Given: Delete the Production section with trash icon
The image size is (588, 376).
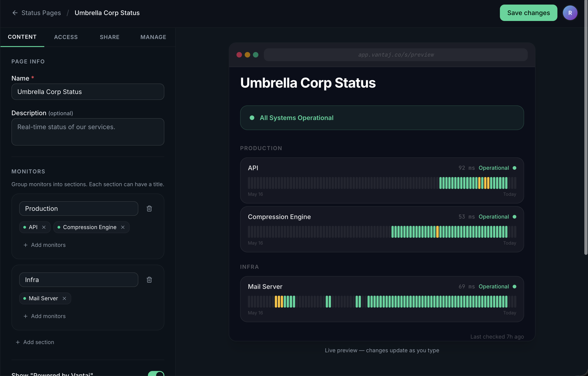Looking at the screenshot, I should click(x=149, y=209).
